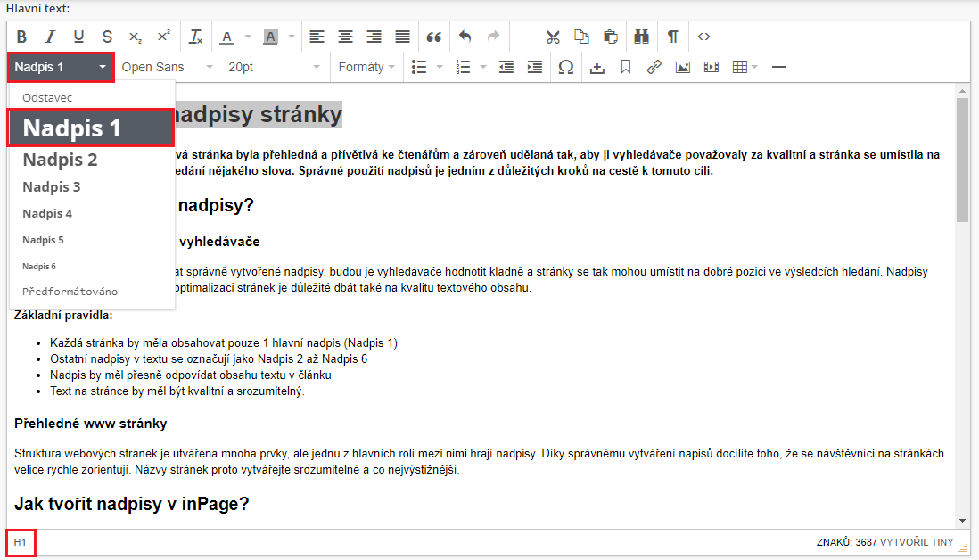Choose Odstavec paragraph style
The image size is (979, 560).
pyautogui.click(x=47, y=97)
